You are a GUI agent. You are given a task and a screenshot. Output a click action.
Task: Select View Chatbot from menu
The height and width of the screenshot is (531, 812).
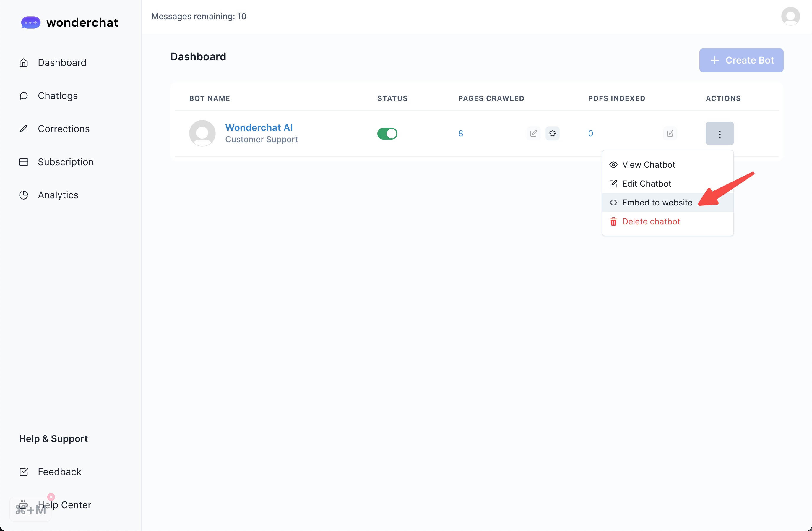click(648, 165)
